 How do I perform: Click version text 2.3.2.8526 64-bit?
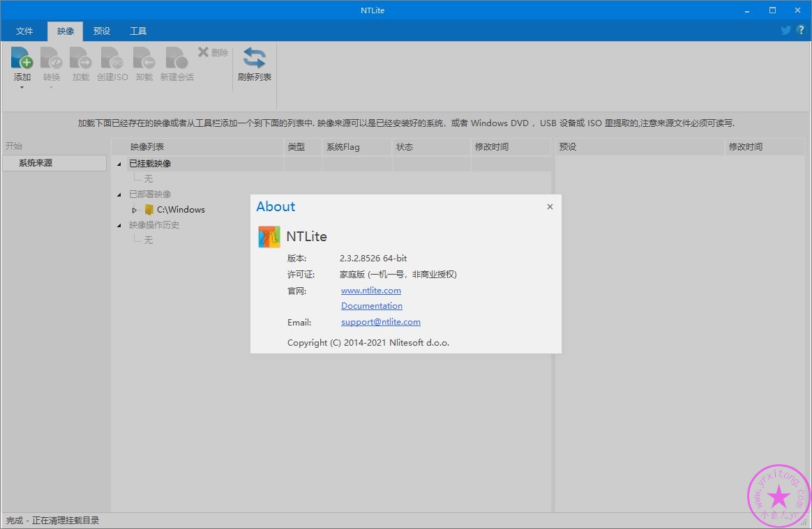373,259
